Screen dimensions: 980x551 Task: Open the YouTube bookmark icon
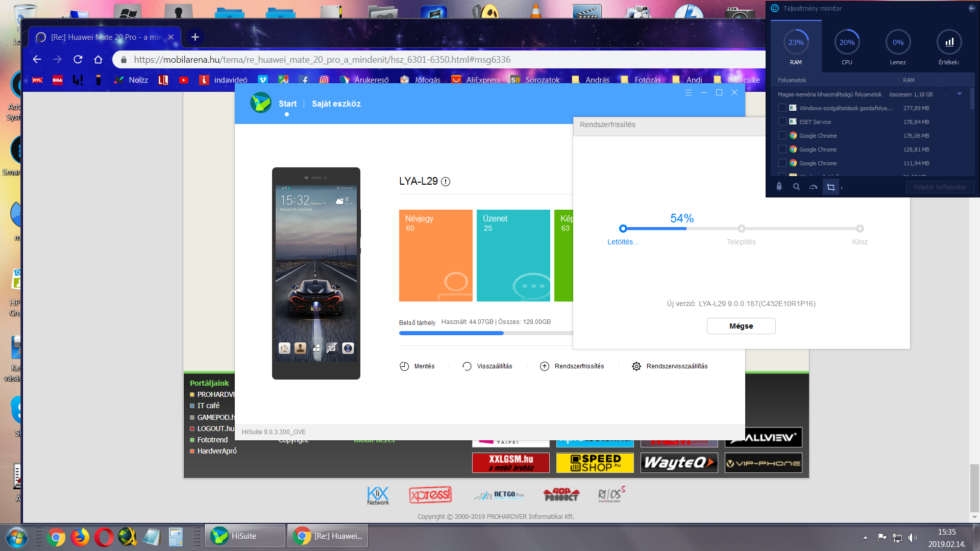[184, 80]
